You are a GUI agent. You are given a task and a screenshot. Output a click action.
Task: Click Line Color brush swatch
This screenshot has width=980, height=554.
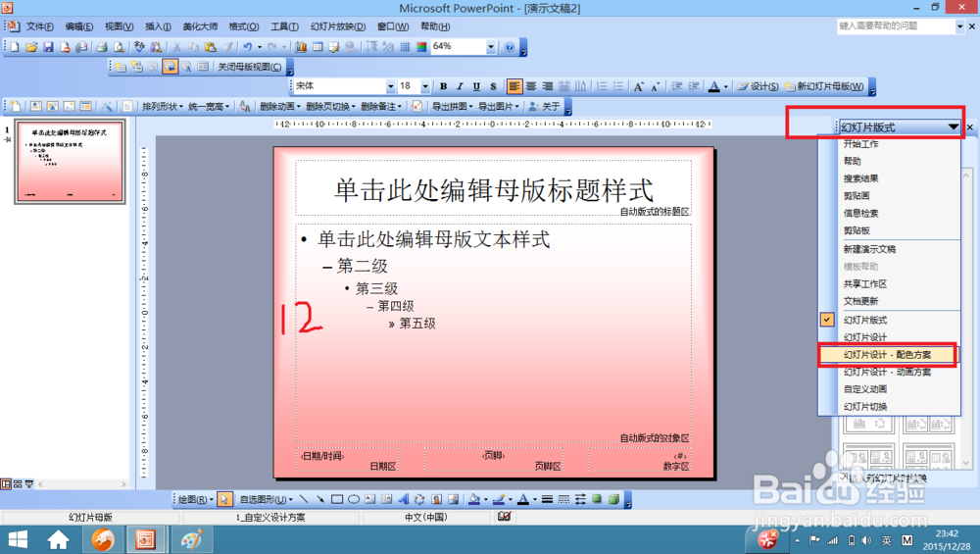point(498,499)
